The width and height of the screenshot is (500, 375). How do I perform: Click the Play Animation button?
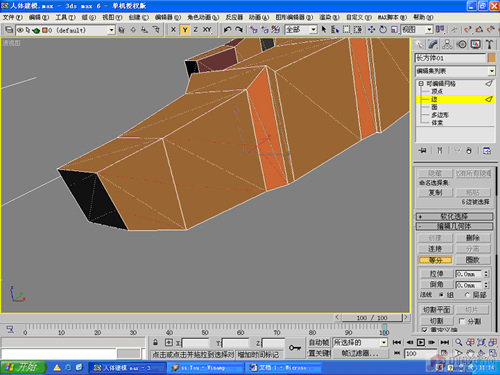coord(421,342)
